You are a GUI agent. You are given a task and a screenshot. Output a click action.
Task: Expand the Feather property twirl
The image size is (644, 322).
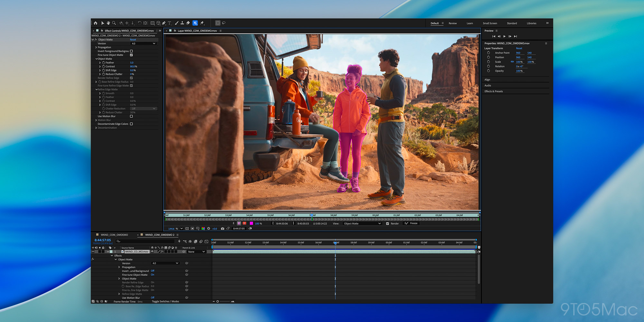click(x=100, y=63)
